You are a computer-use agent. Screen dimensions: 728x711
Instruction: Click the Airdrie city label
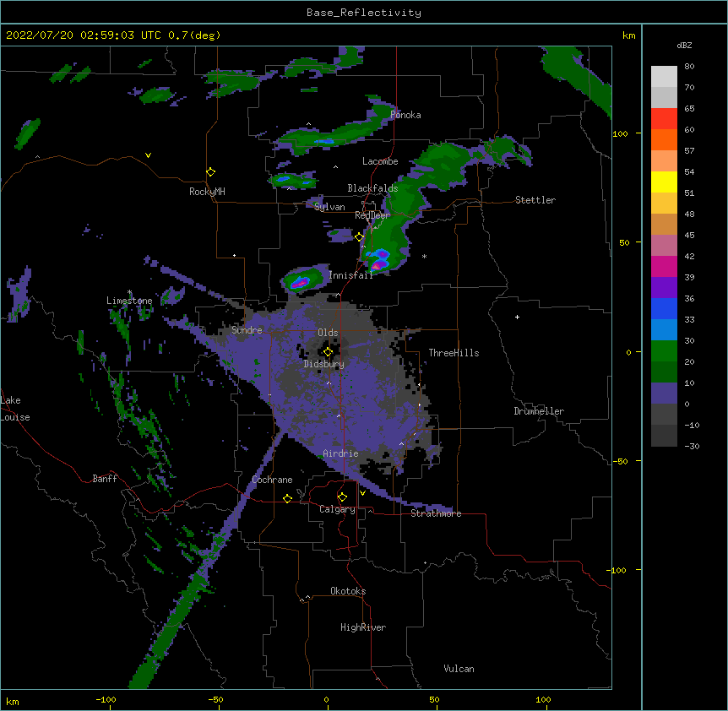coord(341,453)
